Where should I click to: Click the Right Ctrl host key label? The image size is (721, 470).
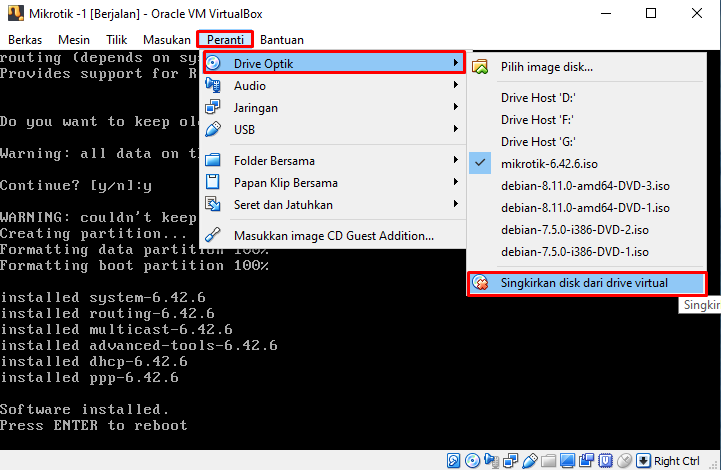click(x=676, y=461)
